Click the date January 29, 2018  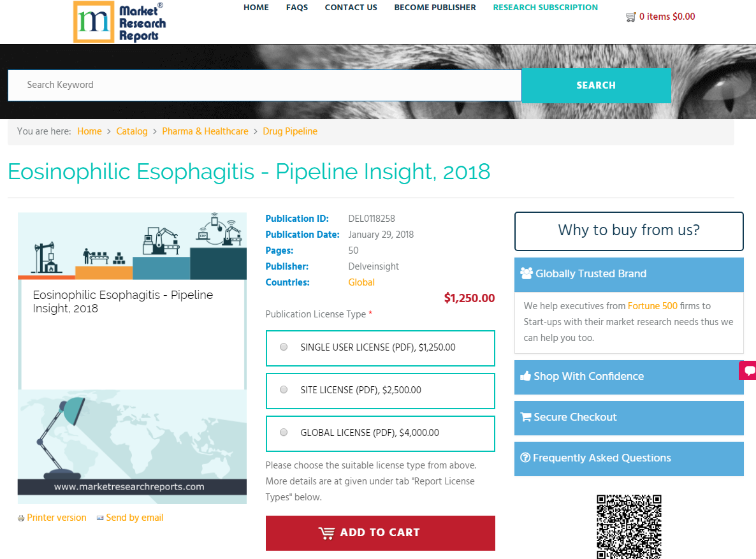click(x=381, y=235)
